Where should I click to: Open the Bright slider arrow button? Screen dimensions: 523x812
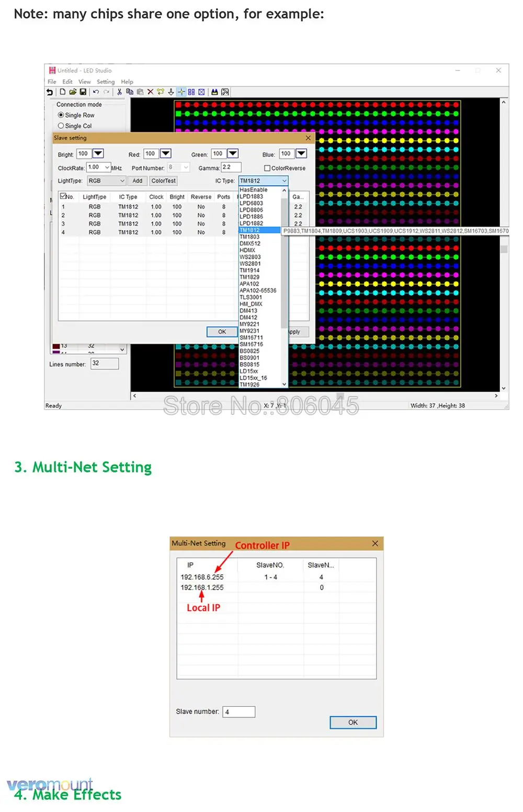[x=98, y=154]
